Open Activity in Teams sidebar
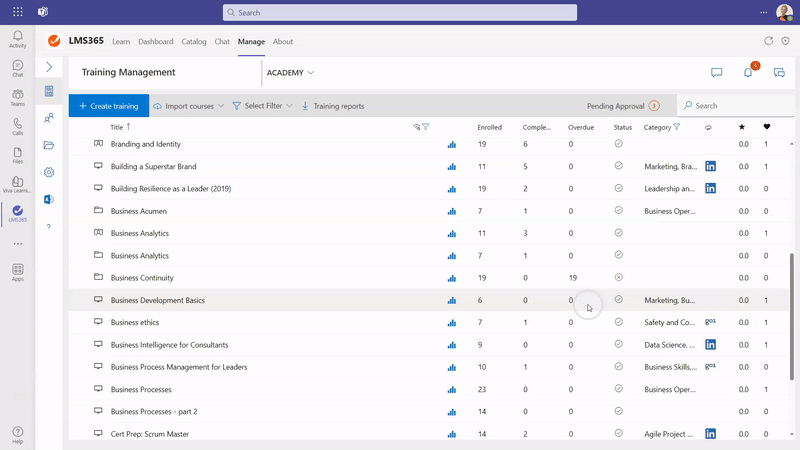 pyautogui.click(x=17, y=39)
